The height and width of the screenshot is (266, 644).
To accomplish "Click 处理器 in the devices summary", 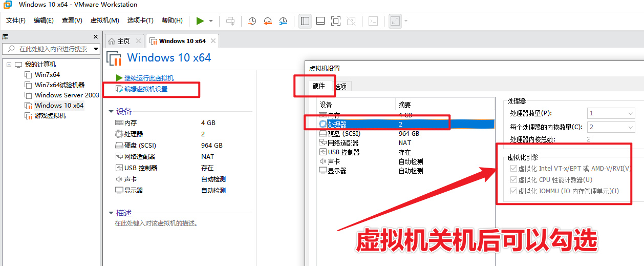I will (x=134, y=134).
